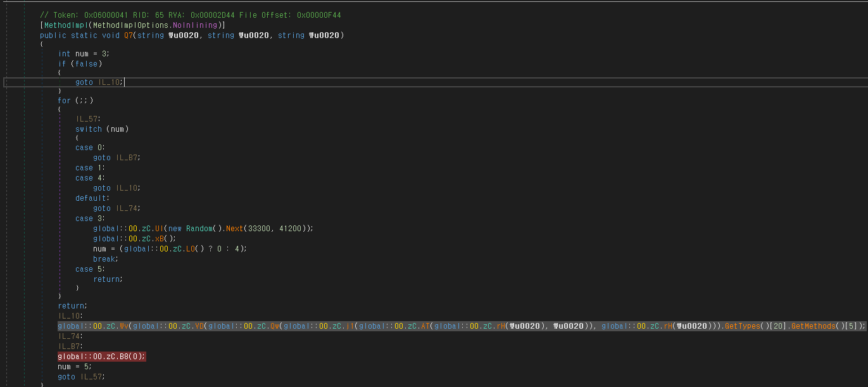The height and width of the screenshot is (387, 868).
Task: Click the Token comment line at top
Action: pyautogui.click(x=192, y=15)
